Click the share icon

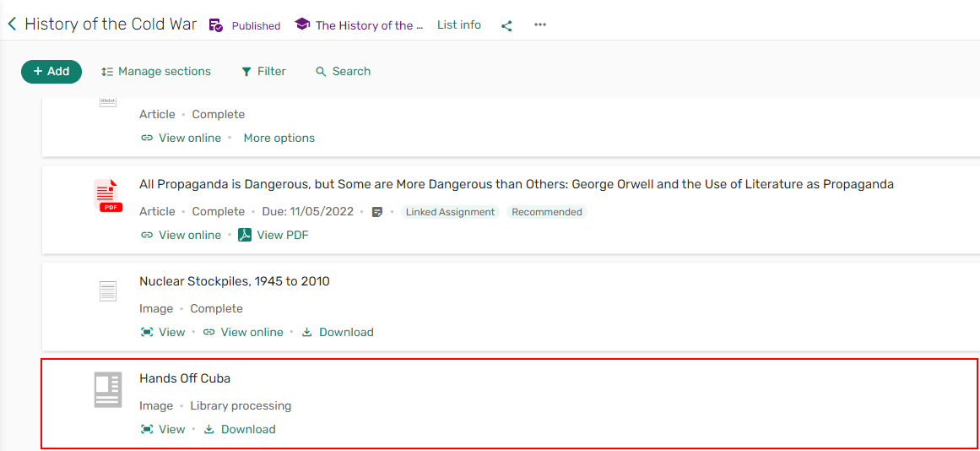tap(506, 25)
